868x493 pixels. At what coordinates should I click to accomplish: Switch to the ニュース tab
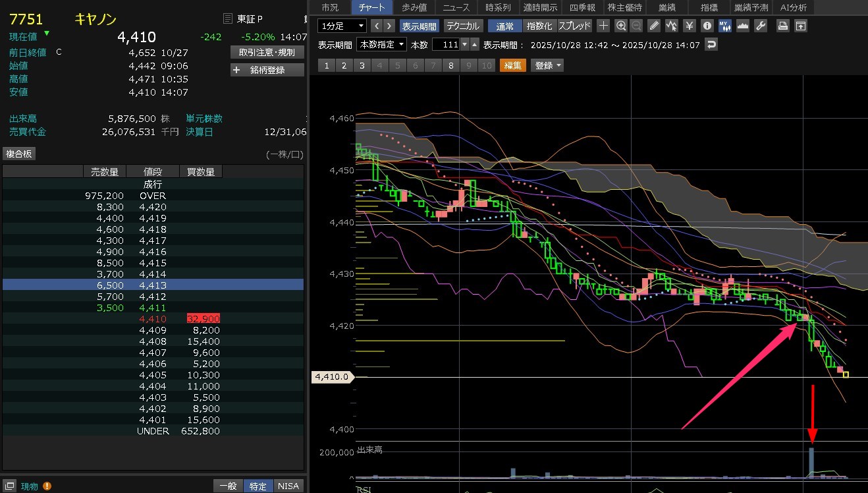coord(456,7)
